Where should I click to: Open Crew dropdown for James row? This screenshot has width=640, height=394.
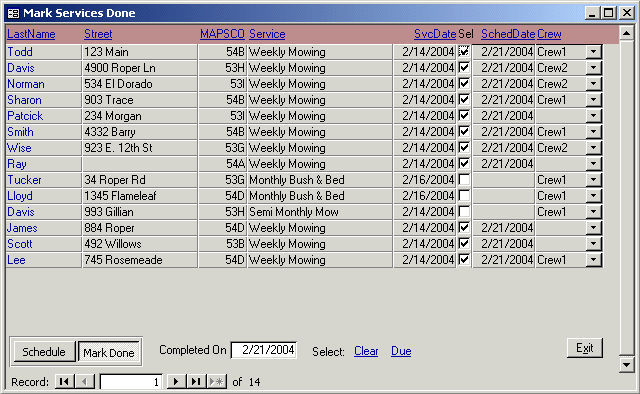593,227
